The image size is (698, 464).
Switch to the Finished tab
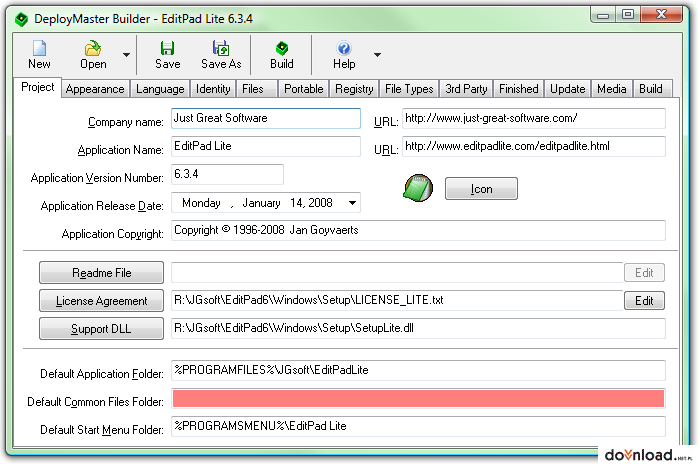coord(519,89)
